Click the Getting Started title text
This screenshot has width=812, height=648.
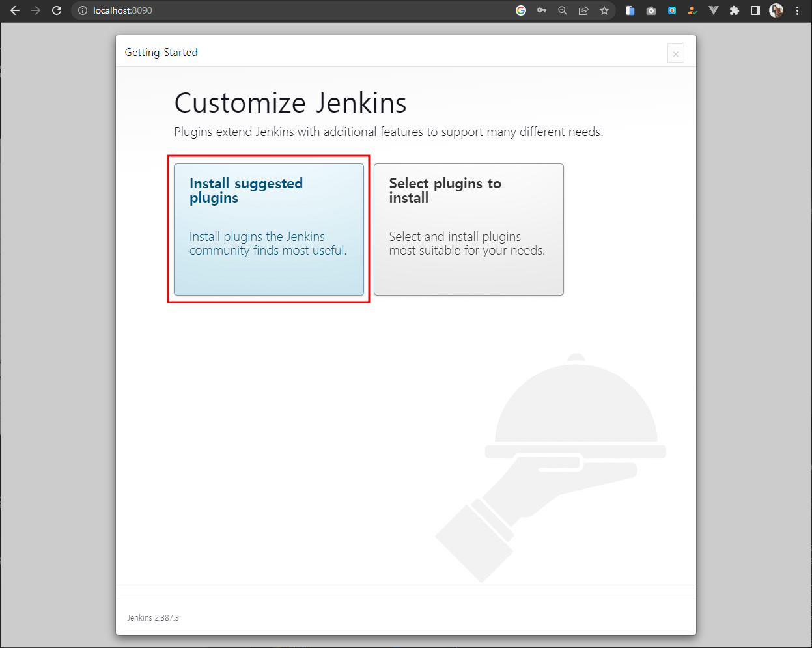[161, 52]
